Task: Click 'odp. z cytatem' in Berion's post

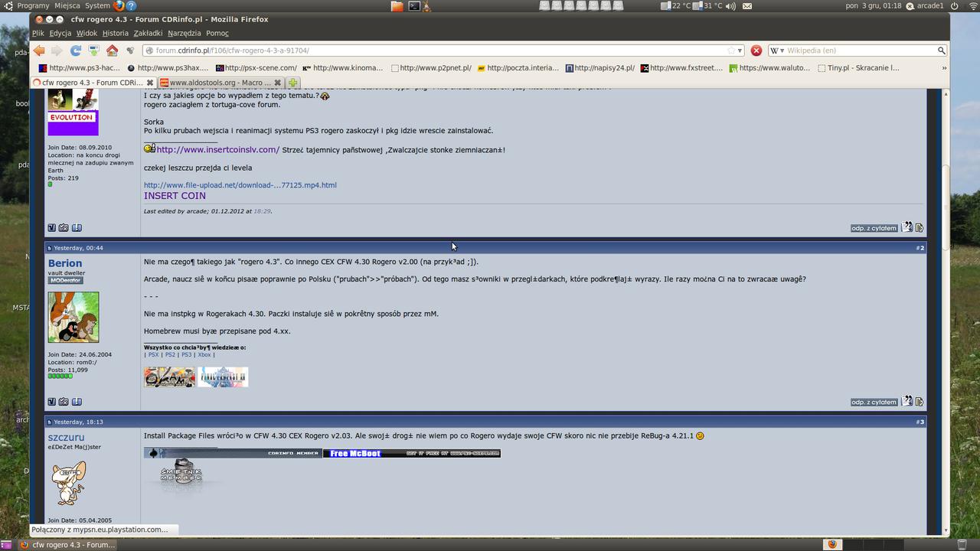Action: [x=874, y=402]
